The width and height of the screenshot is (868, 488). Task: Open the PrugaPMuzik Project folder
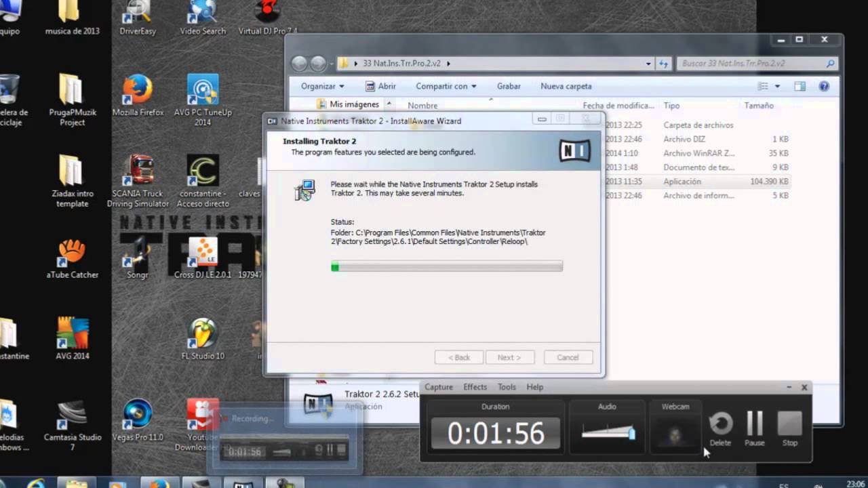pyautogui.click(x=72, y=100)
